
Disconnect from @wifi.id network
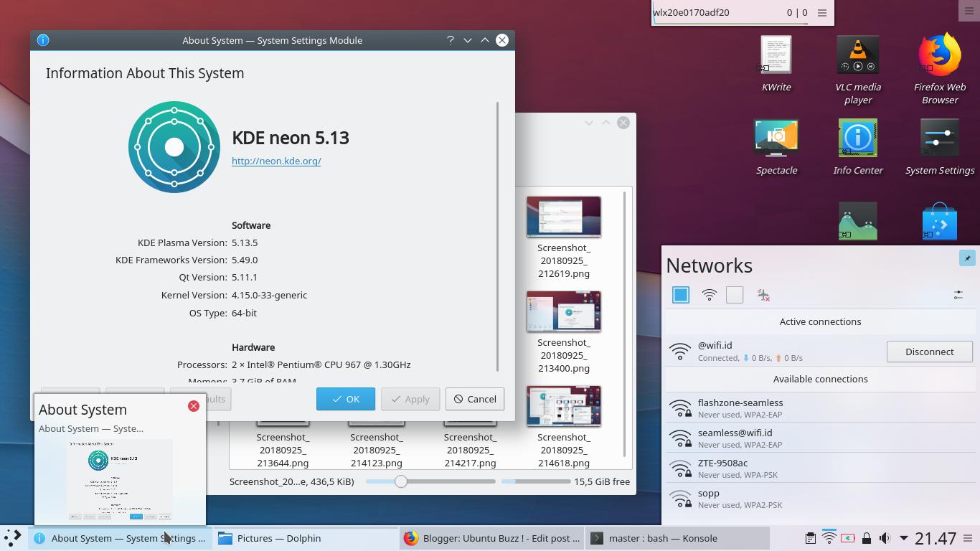(x=929, y=352)
